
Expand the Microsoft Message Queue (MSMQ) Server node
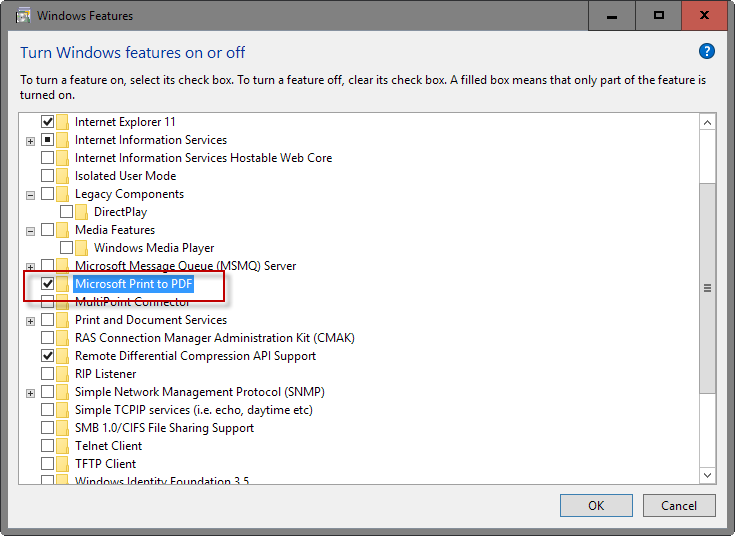[x=30, y=267]
